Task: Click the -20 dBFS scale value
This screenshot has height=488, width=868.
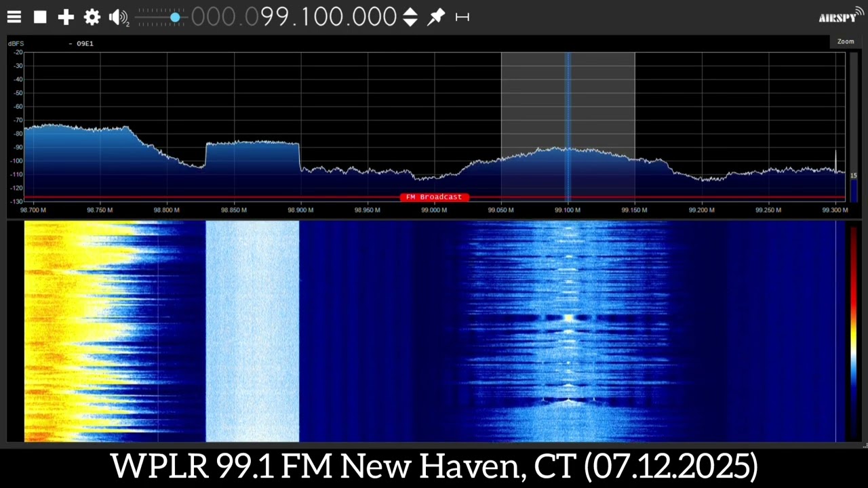Action: pos(18,52)
